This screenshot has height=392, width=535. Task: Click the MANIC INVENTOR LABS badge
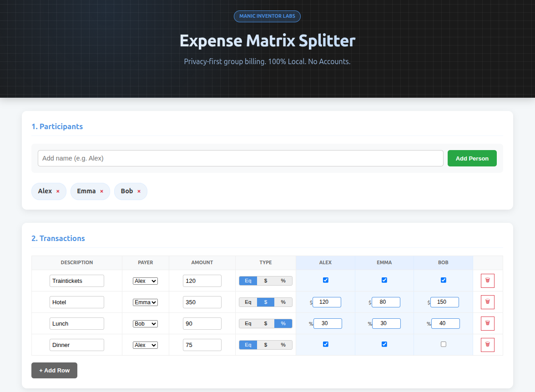point(267,16)
